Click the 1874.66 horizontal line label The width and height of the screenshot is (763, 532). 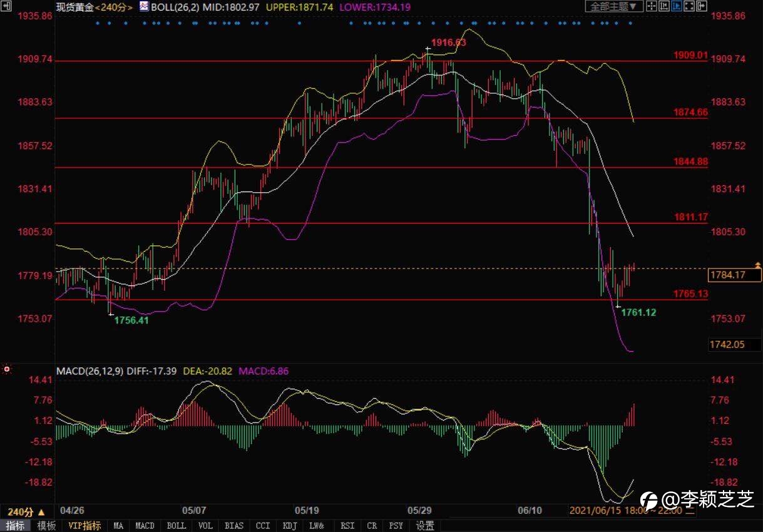[690, 112]
